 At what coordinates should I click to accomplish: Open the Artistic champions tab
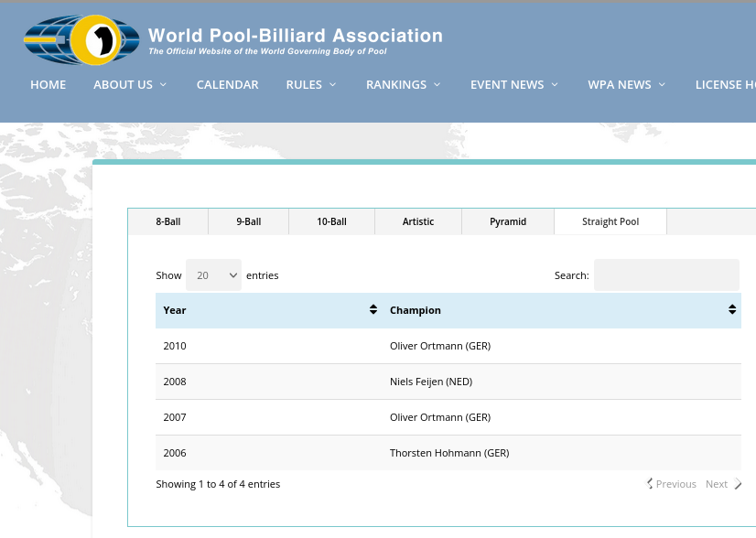pyautogui.click(x=418, y=221)
